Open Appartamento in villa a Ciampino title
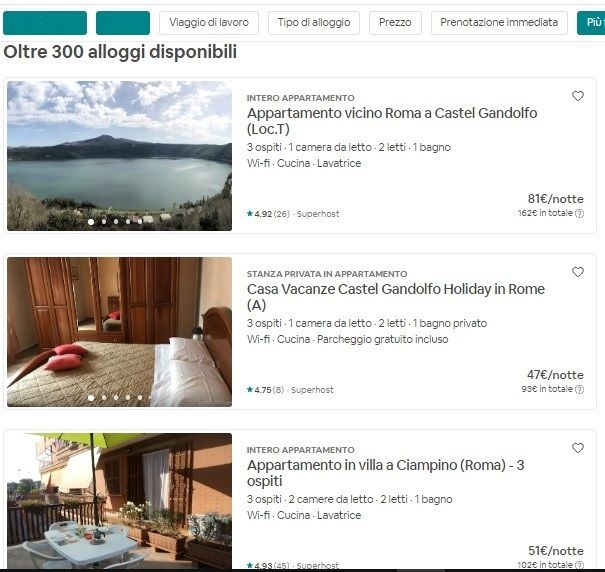 385,473
